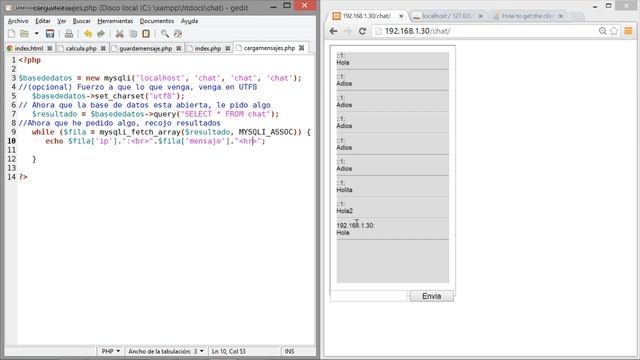Viewport: 640px width, 360px height.
Task: Click the zoom magnifier icon in address bar
Action: tap(602, 31)
